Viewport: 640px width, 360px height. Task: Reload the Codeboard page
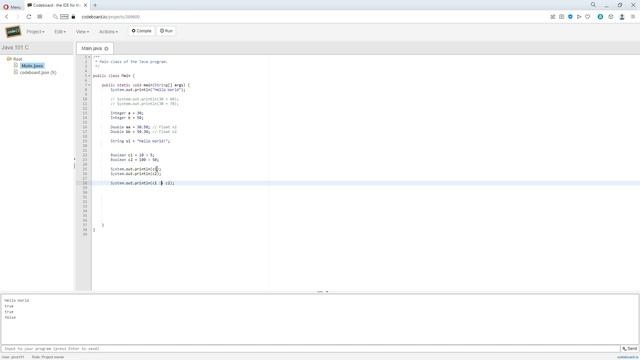[x=29, y=17]
